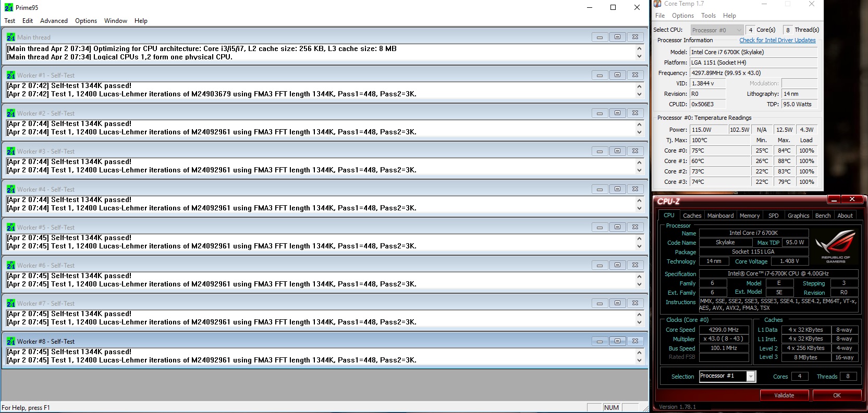Click Worker #1 'Self-test 1344K passed!' line
The image size is (868, 413).
(69, 86)
